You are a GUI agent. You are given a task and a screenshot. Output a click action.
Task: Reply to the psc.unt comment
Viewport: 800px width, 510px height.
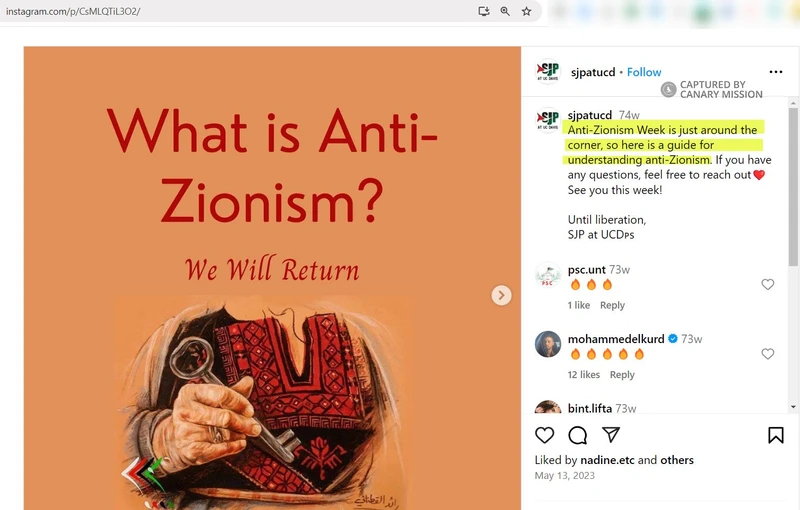(612, 305)
